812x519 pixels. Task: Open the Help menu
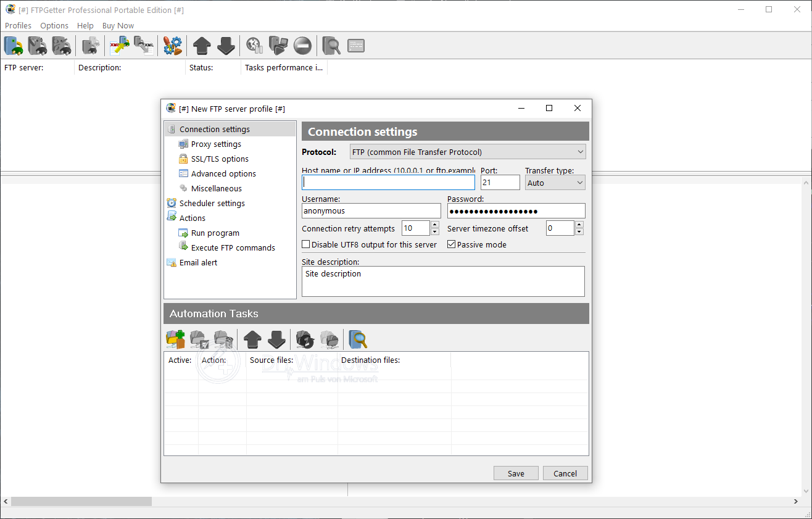[85, 25]
